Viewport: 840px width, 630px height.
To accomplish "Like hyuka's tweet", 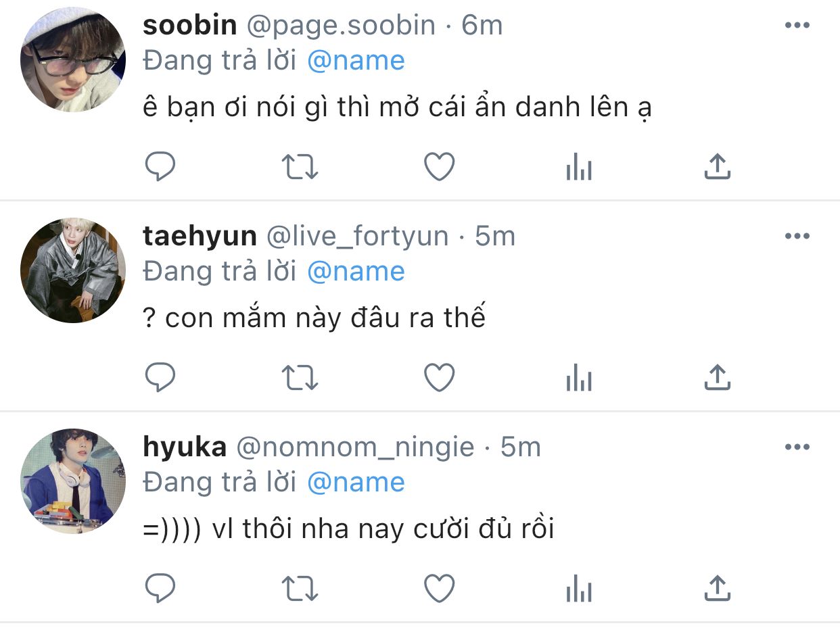I will [x=439, y=588].
